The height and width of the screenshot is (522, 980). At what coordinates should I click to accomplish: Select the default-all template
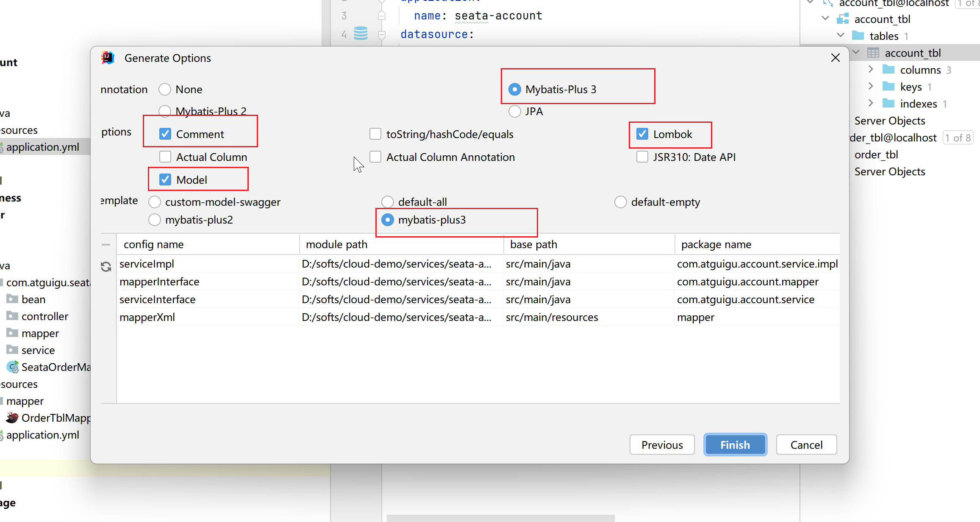pyautogui.click(x=388, y=202)
